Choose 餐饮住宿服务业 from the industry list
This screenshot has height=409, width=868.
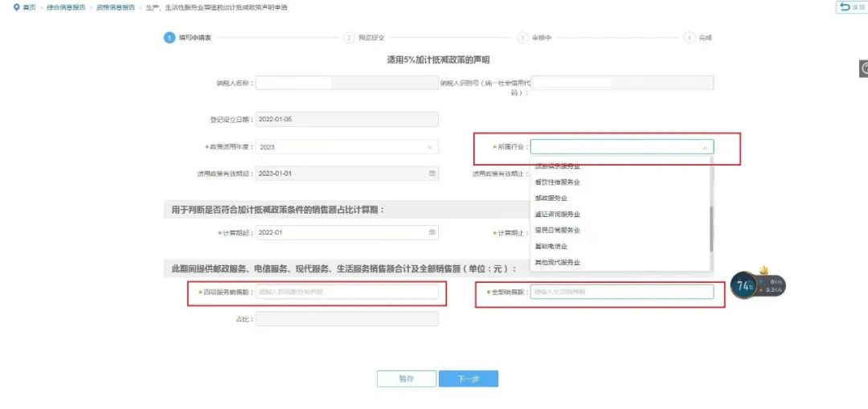[x=620, y=182]
